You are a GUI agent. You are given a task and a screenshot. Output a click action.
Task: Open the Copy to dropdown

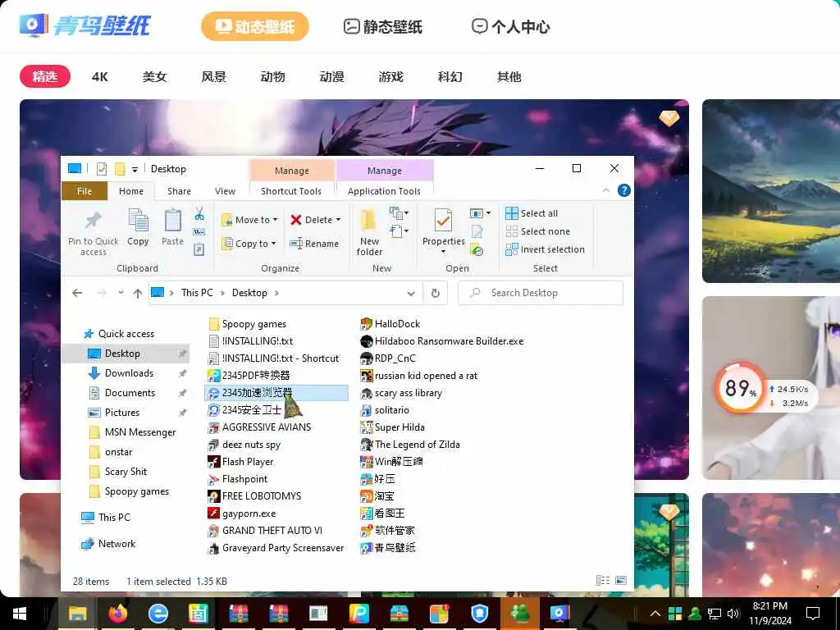(249, 244)
